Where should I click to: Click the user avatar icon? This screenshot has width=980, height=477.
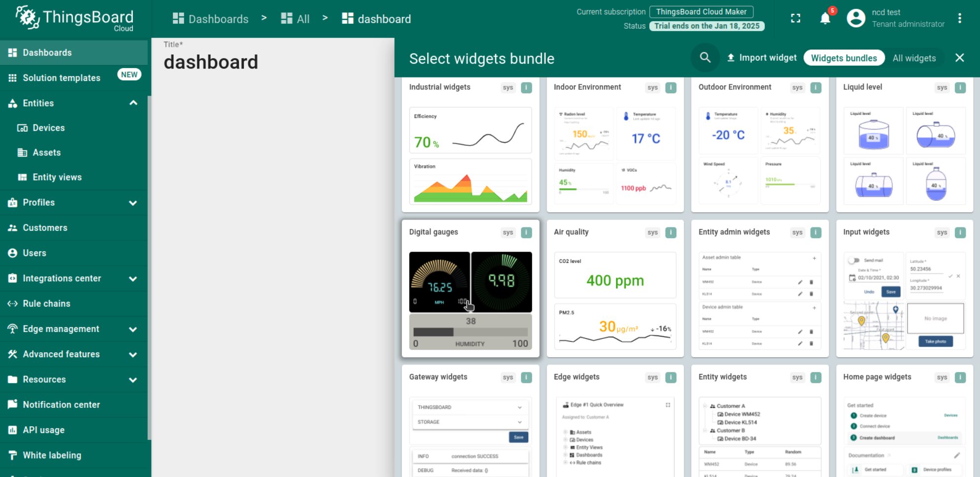856,19
